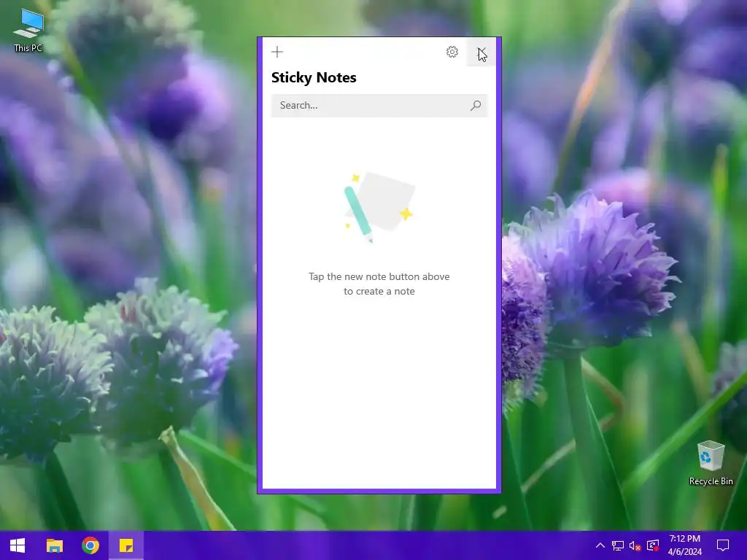Show hidden tray icons chevron

[x=600, y=545]
